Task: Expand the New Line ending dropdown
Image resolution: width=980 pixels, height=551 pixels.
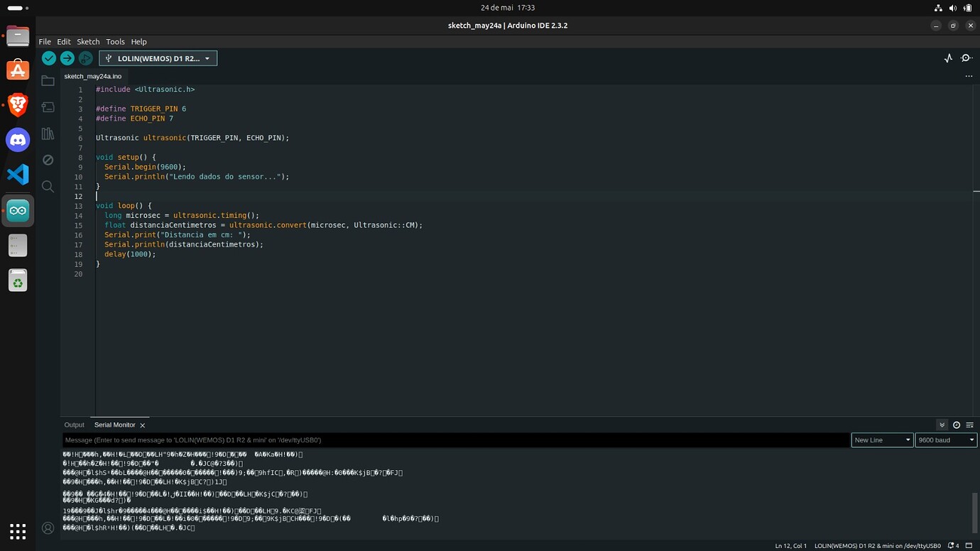Action: click(882, 440)
